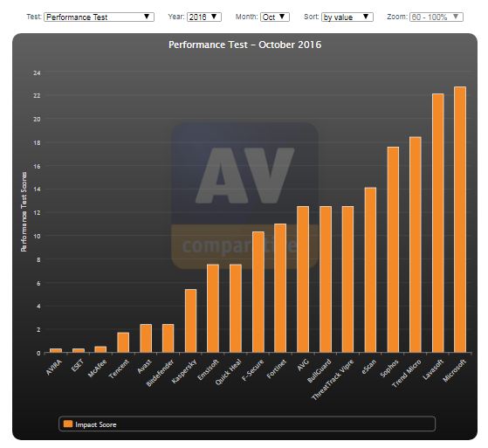Click the eScan axis label
Image resolution: width=488 pixels, height=448 pixels.
[368, 367]
